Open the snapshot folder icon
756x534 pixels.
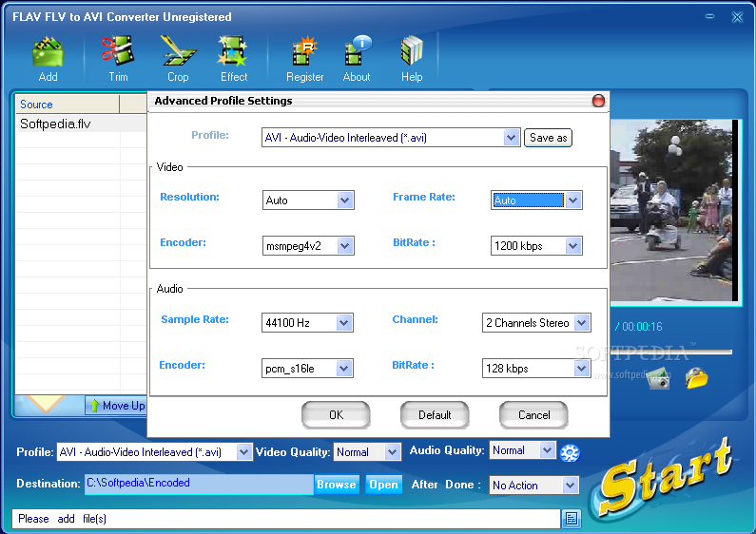[696, 378]
